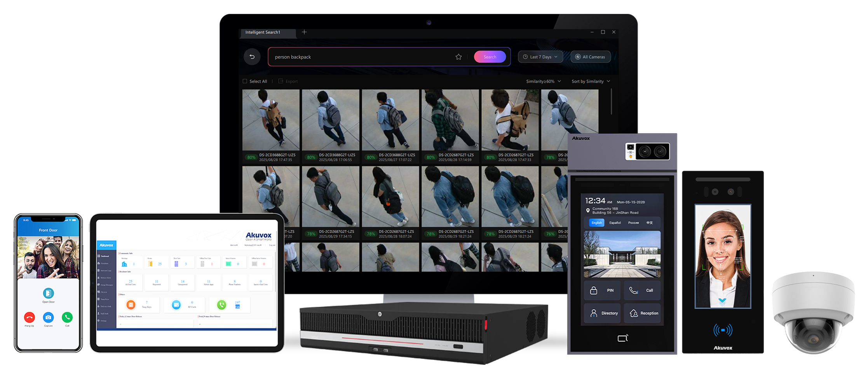Open the first 80% match thumbnail in results

tap(271, 120)
